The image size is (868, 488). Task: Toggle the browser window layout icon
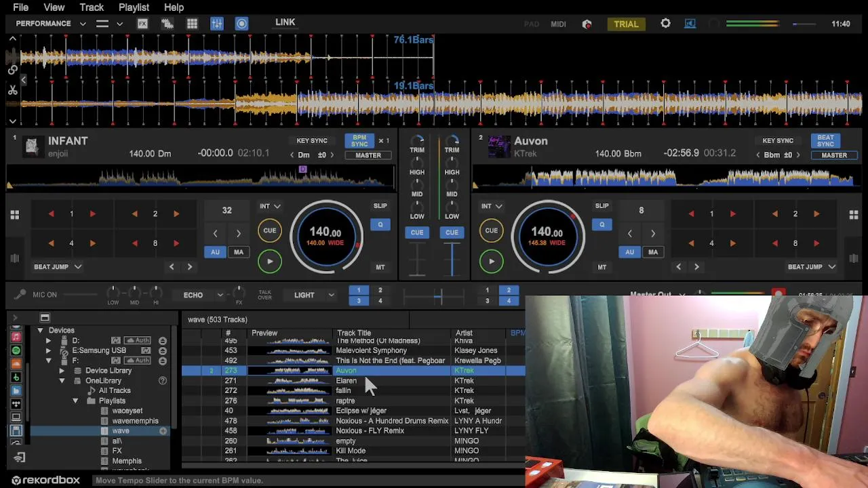(x=45, y=318)
